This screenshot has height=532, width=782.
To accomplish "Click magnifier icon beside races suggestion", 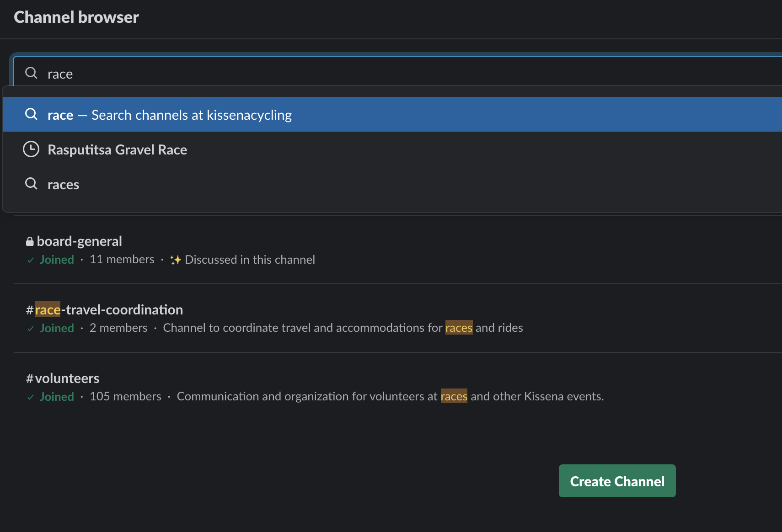I will 31,184.
